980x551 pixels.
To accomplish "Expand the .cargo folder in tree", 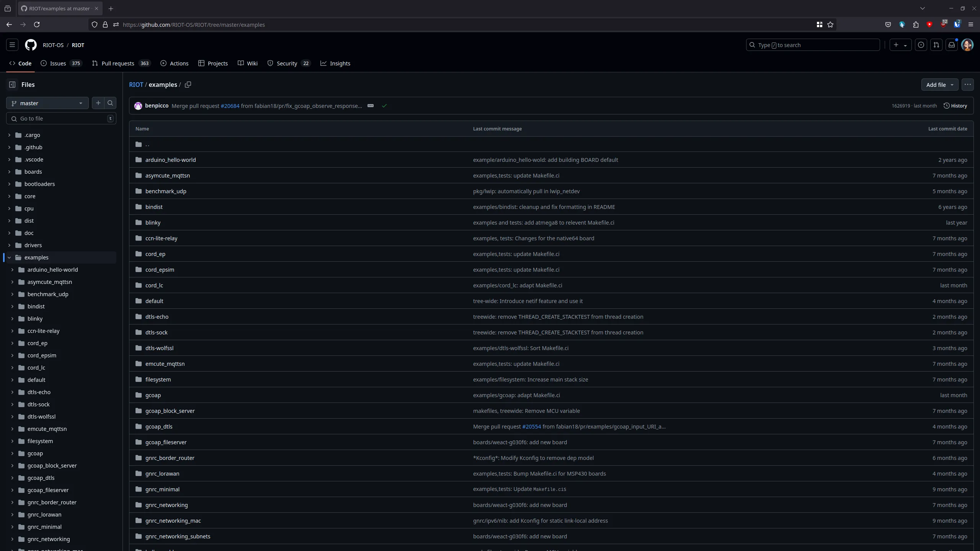I will [9, 135].
